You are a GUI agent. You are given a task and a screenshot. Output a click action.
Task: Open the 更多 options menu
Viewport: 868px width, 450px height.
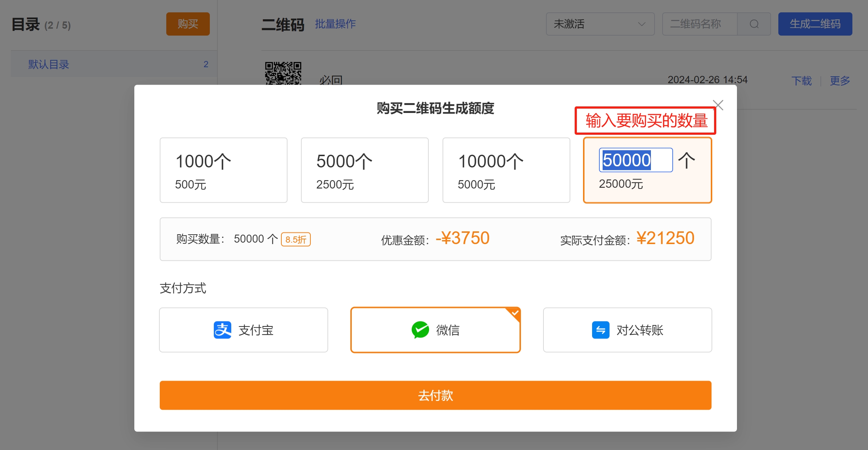[840, 80]
